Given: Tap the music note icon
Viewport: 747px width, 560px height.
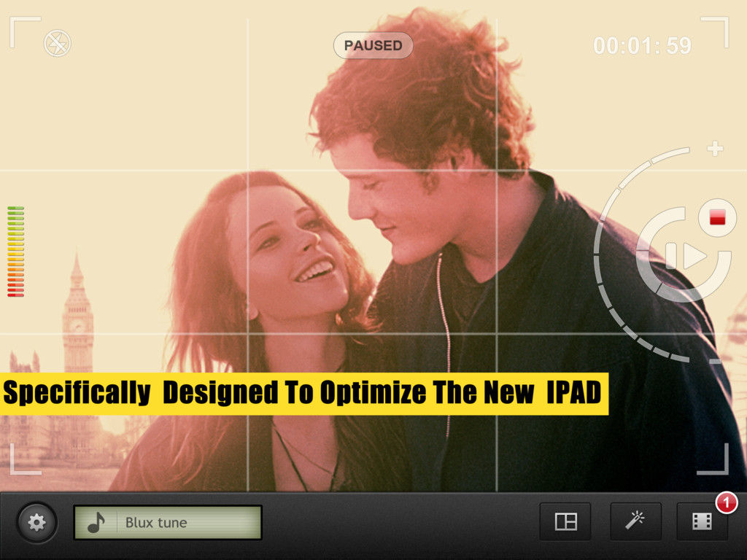Looking at the screenshot, I should click(96, 522).
